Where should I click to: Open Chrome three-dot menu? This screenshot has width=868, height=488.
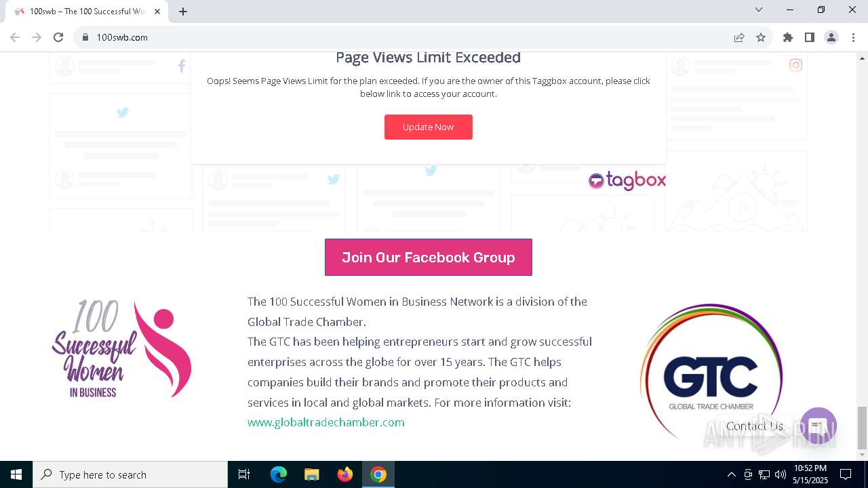tap(853, 37)
